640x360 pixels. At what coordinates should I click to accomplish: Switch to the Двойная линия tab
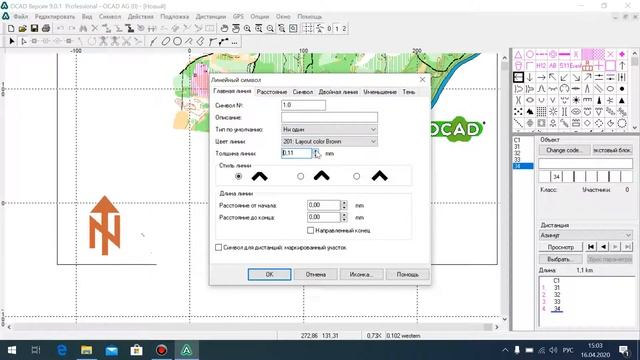pos(338,92)
